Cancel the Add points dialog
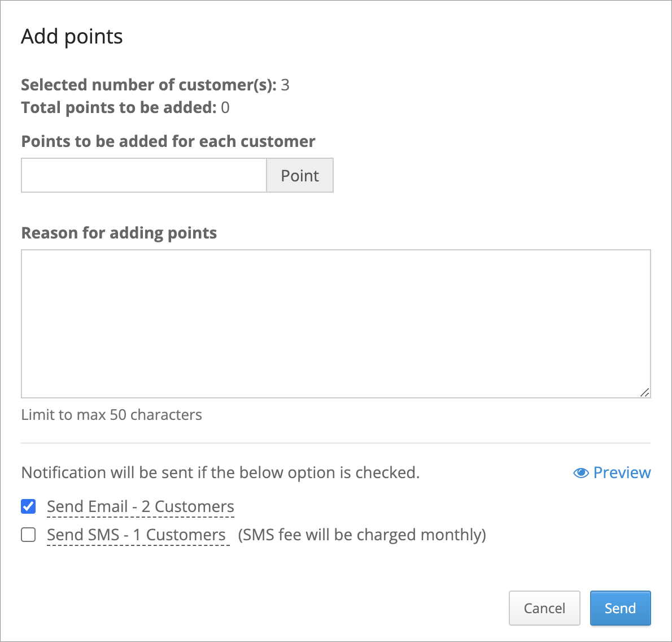Screen dimensions: 672x642 click(x=544, y=608)
